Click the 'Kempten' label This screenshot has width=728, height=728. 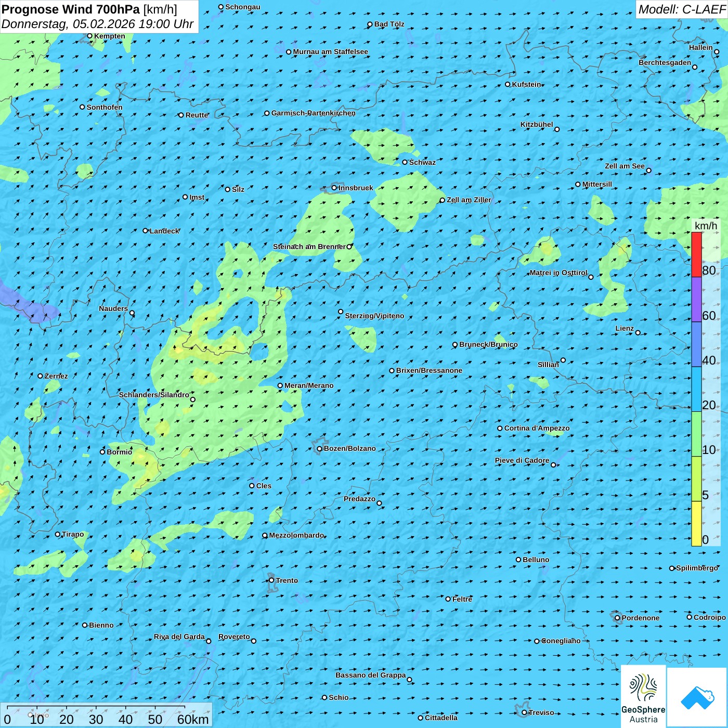click(110, 36)
